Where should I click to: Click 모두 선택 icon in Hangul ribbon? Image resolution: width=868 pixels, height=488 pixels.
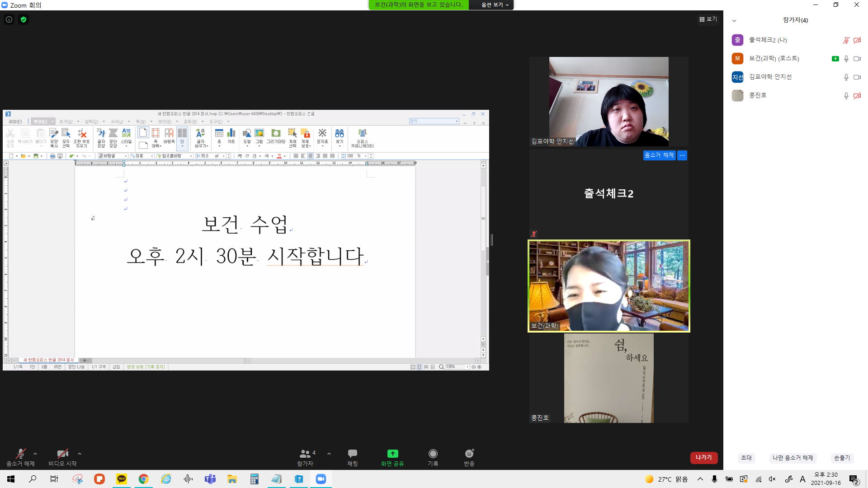(x=66, y=138)
